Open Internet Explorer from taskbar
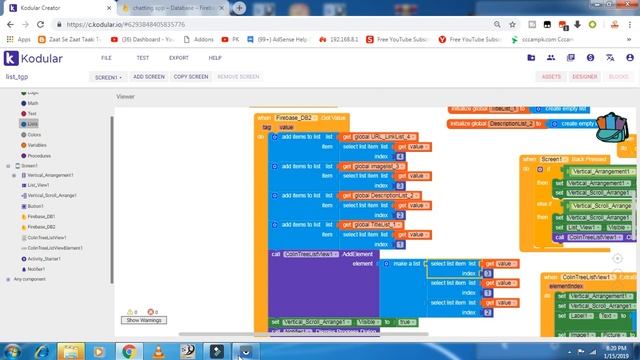 pyautogui.click(x=42, y=351)
